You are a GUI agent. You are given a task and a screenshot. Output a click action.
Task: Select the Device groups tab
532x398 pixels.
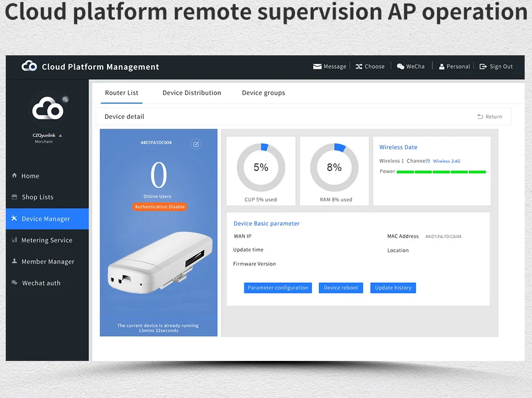(263, 93)
